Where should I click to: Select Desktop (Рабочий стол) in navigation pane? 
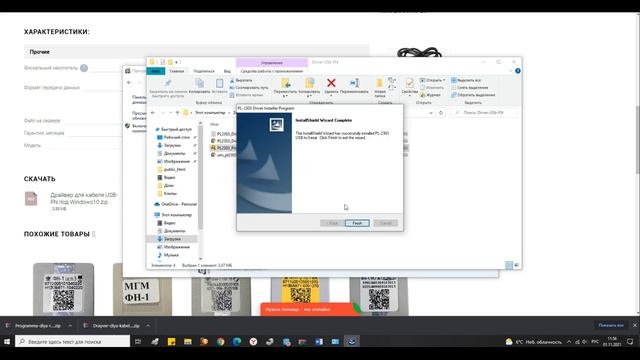[x=173, y=137]
